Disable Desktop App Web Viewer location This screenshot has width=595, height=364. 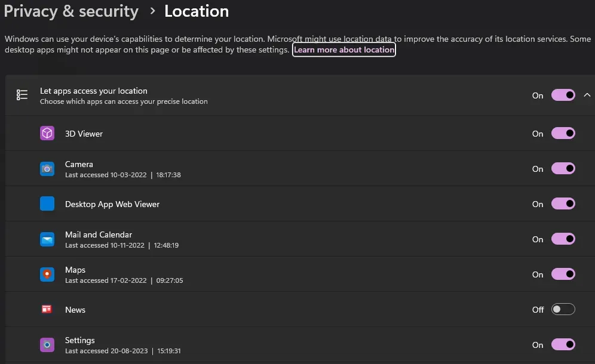563,204
